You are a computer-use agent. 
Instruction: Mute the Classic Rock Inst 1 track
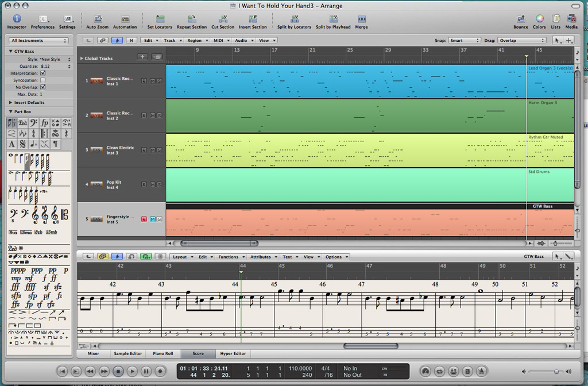click(x=152, y=81)
